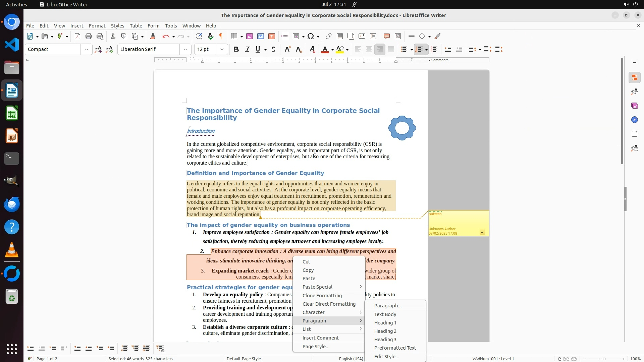The height and width of the screenshot is (362, 644).
Task: Toggle Italic formatting button
Action: [x=247, y=50]
